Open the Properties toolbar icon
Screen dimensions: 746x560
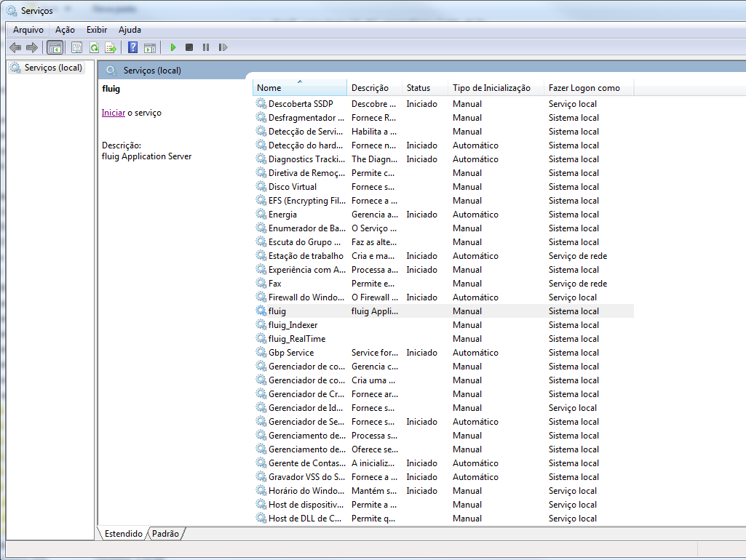pyautogui.click(x=76, y=47)
